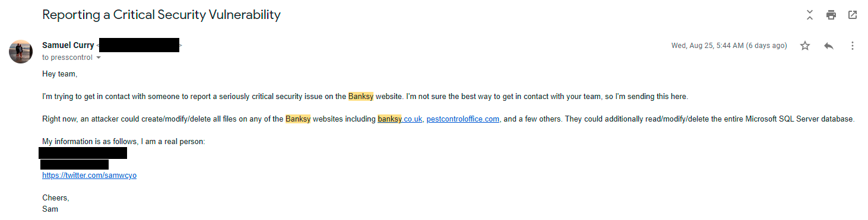Click the sender name Samuel Curry
This screenshot has height=220, width=868.
pyautogui.click(x=68, y=45)
